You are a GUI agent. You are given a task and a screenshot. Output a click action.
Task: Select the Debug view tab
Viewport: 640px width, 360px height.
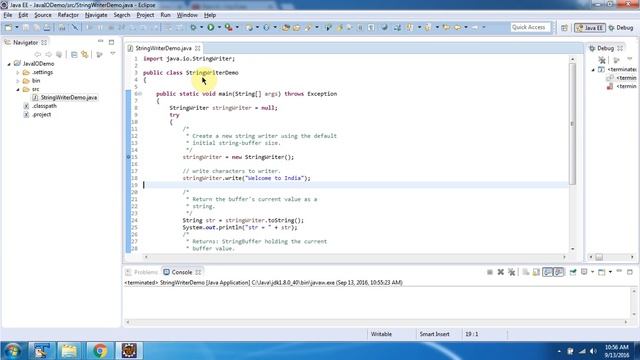tap(605, 48)
